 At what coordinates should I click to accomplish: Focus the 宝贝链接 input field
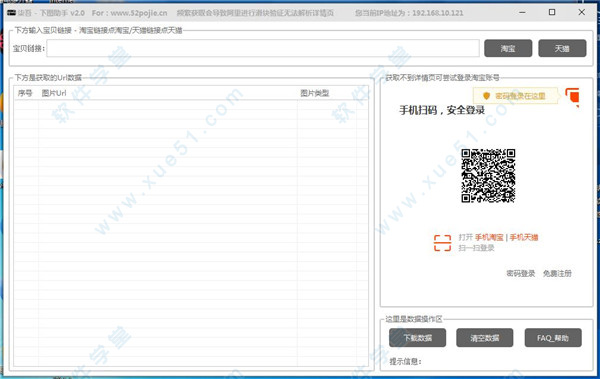(263, 49)
